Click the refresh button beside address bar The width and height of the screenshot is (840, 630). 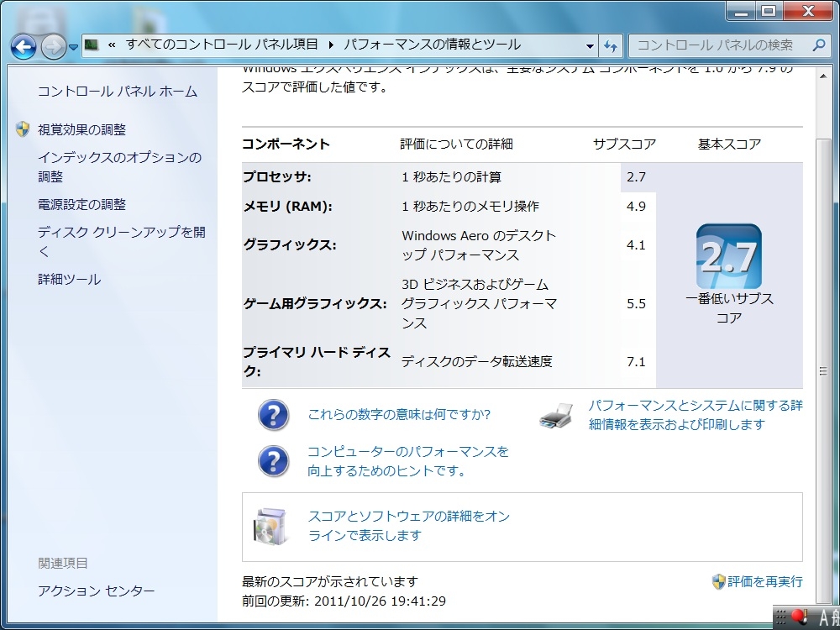(610, 46)
